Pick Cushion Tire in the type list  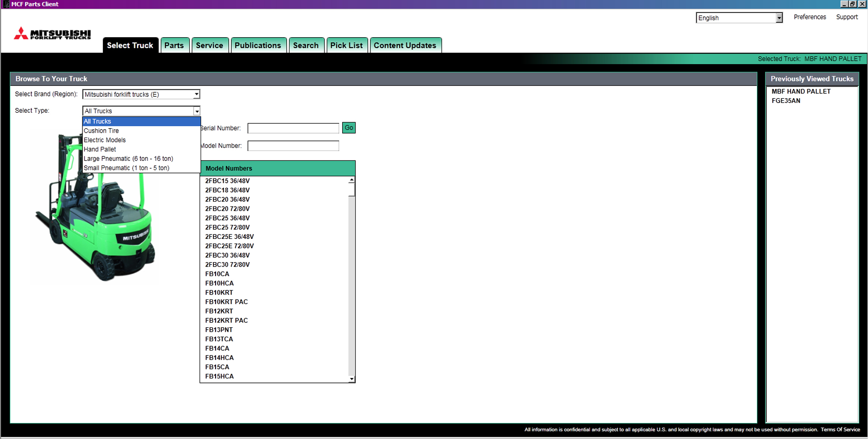click(x=101, y=131)
